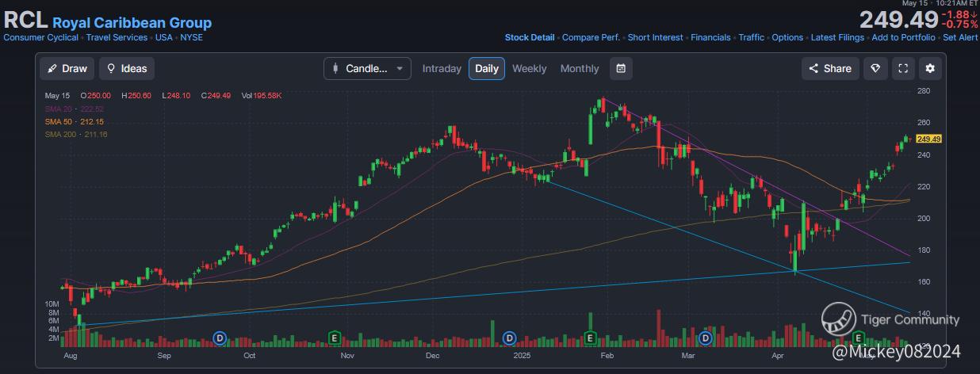Image resolution: width=980 pixels, height=374 pixels.
Task: Click the yellow 249.49 price axis label
Action: 928,139
